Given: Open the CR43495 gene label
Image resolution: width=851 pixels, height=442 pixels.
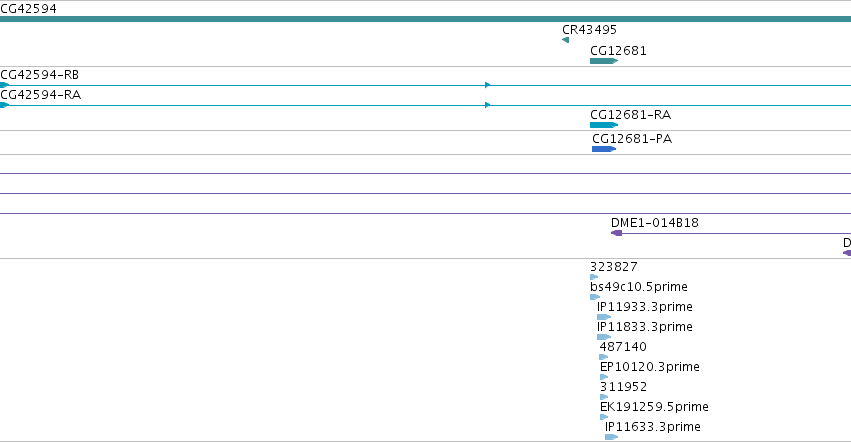Looking at the screenshot, I should [x=589, y=29].
